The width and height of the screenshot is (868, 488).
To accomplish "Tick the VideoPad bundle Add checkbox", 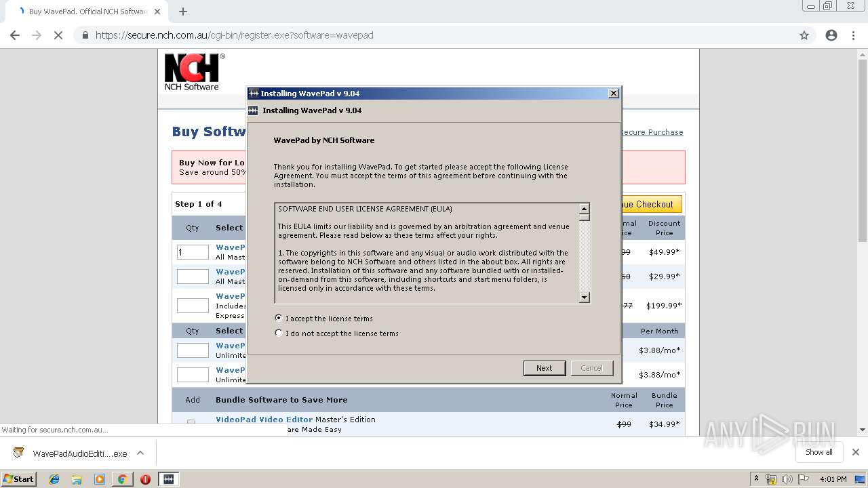I will (191, 422).
